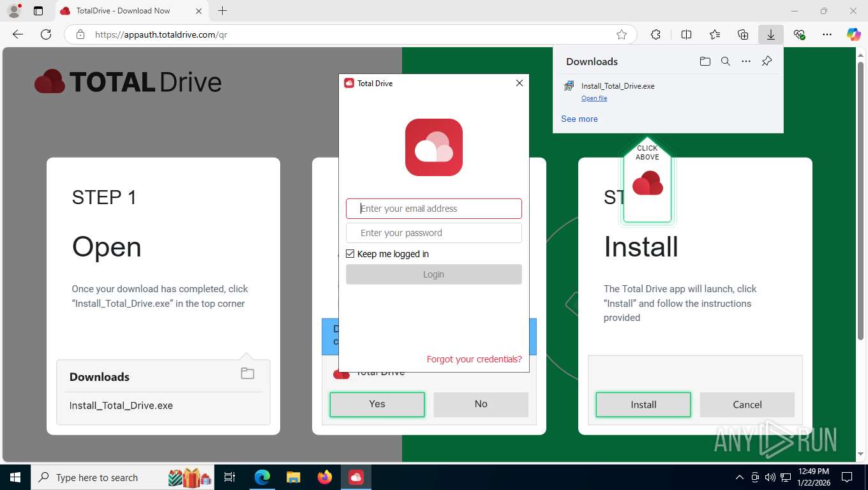
Task: Pin the Downloads panel
Action: point(767,61)
